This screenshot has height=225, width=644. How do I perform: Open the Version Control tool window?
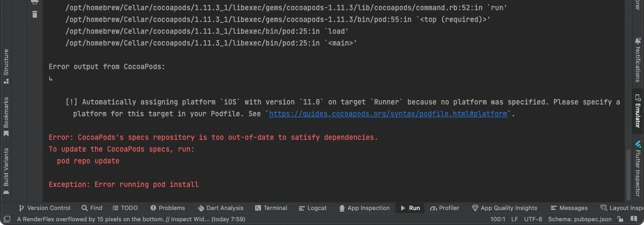pos(44,208)
